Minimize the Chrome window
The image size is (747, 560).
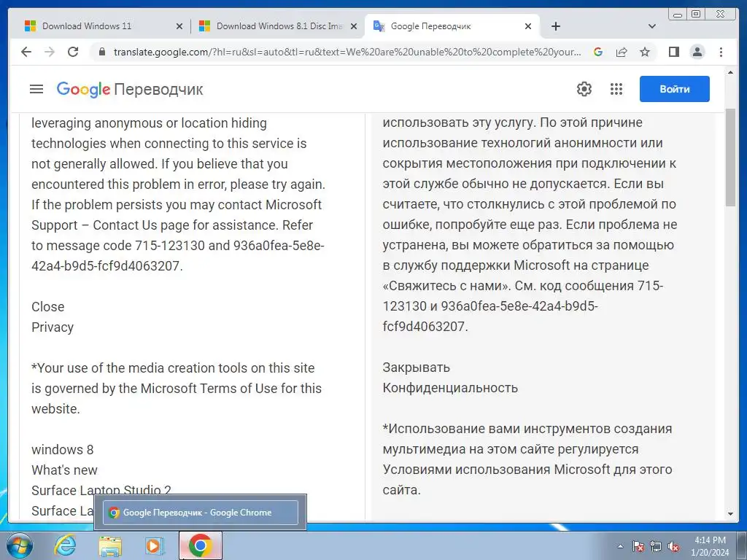click(x=677, y=15)
